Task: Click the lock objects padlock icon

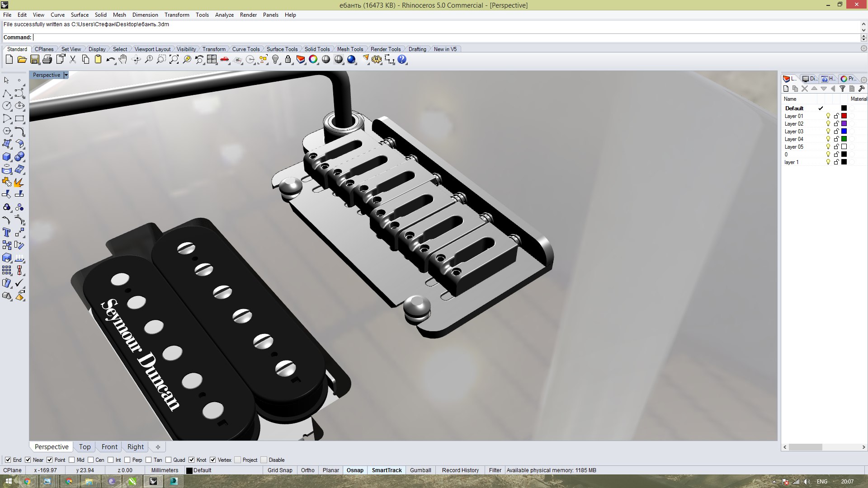Action: click(288, 60)
